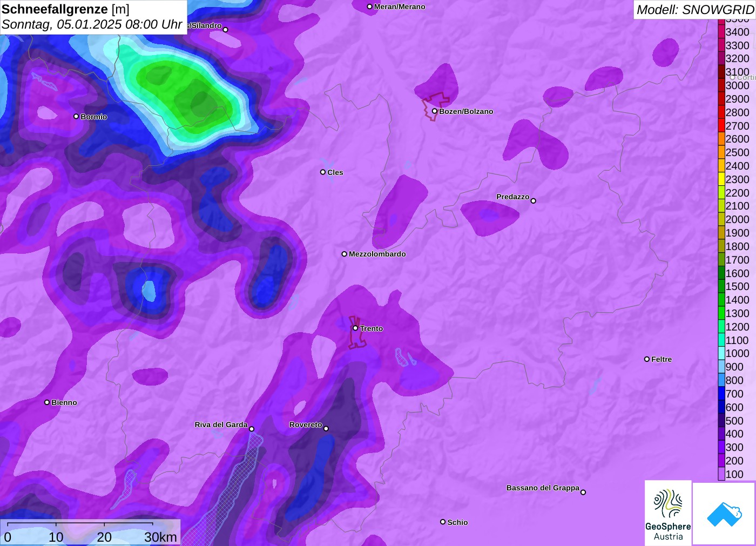Click the 3400 m legend swatch
The height and width of the screenshot is (546, 756).
click(x=721, y=32)
